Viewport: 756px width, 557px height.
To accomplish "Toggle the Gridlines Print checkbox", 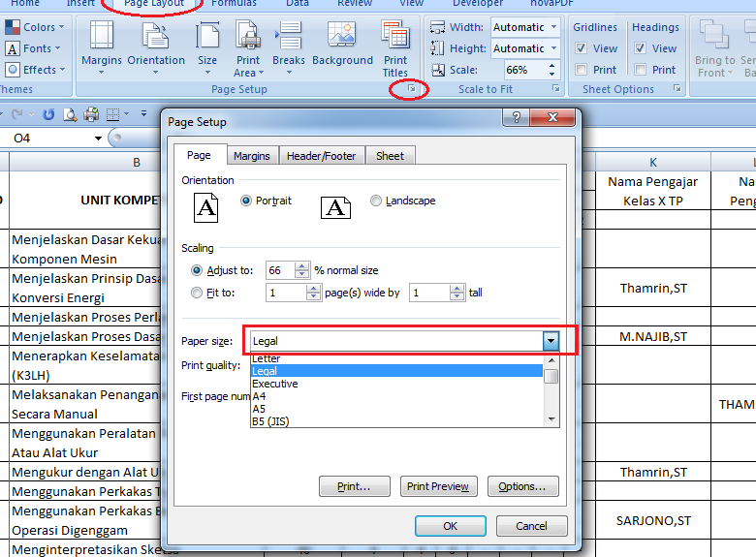I will (x=582, y=70).
